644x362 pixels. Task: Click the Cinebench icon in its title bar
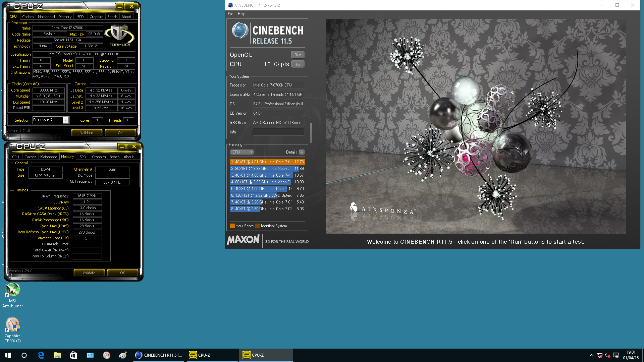point(230,5)
